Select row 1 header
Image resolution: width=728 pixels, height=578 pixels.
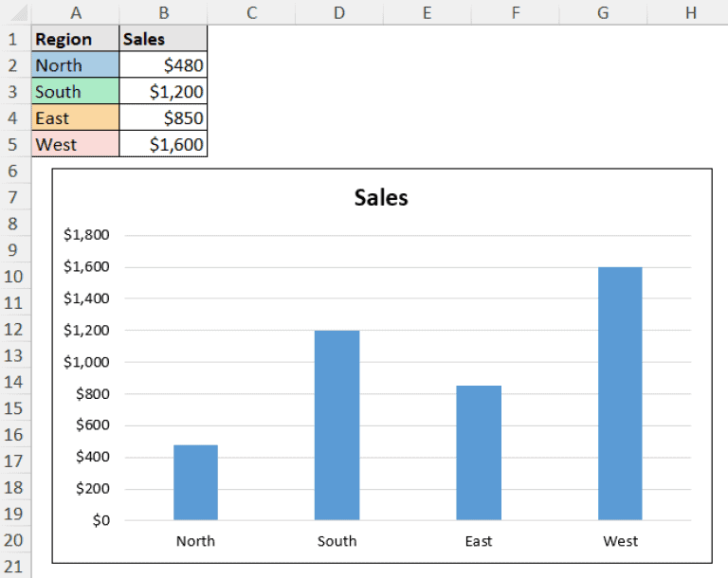pyautogui.click(x=14, y=39)
